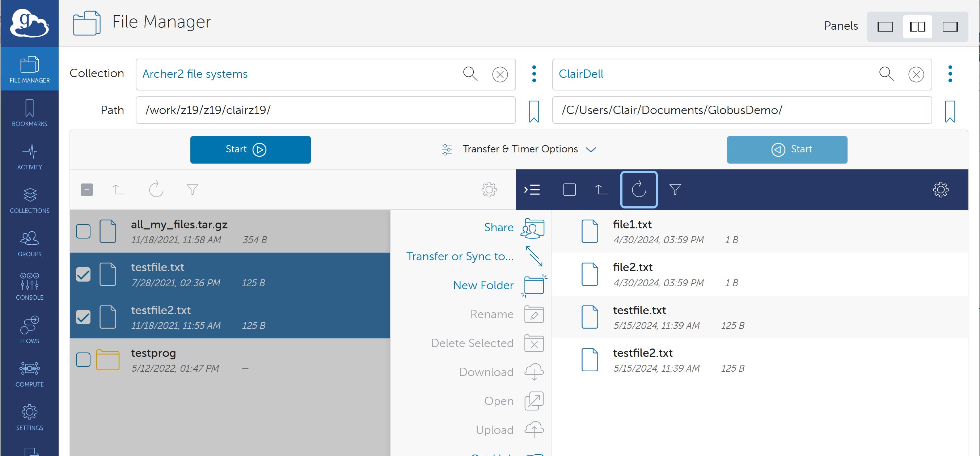This screenshot has height=456, width=980.
Task: Select testfile.txt in ClairDell panel
Action: tap(760, 317)
